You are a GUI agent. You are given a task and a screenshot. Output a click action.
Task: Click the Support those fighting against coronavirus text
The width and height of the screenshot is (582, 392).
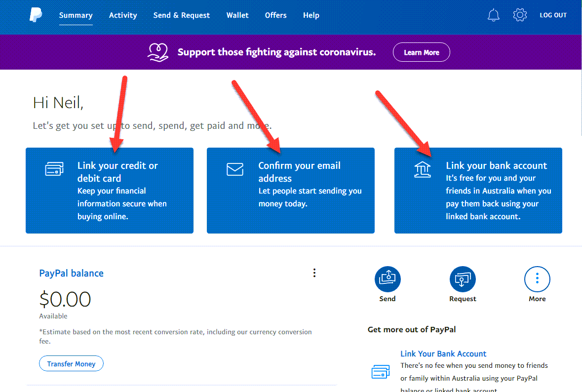coord(276,52)
